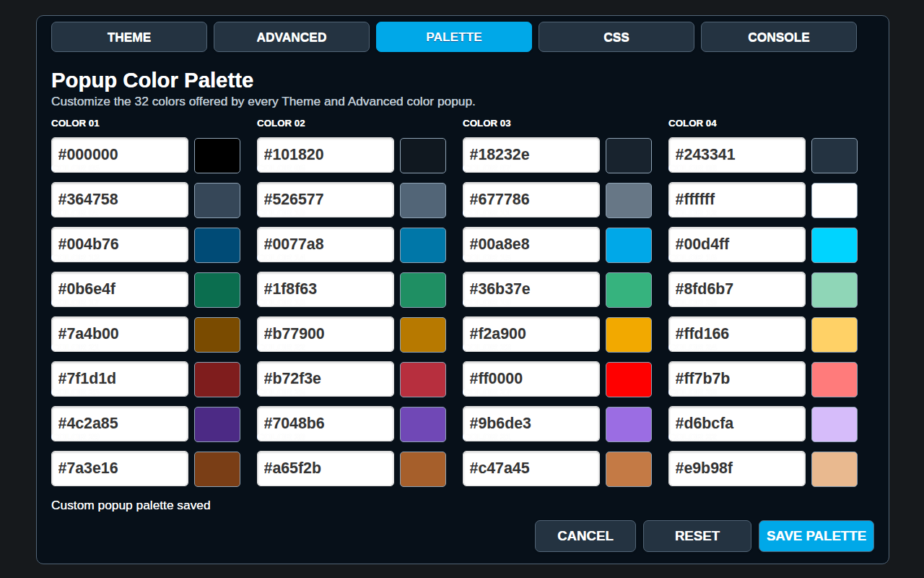Click the dark red #7f1d1d swatch
Viewport: 924px width, 578px height.
pos(217,379)
